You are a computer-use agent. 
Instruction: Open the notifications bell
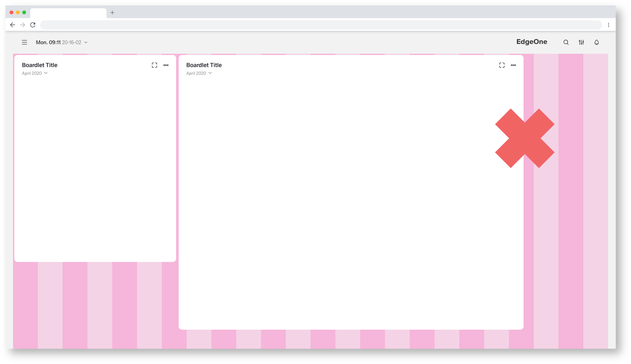click(x=596, y=42)
